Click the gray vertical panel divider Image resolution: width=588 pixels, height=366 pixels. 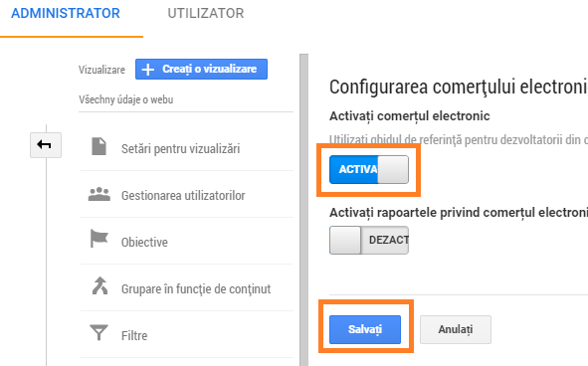click(x=304, y=210)
